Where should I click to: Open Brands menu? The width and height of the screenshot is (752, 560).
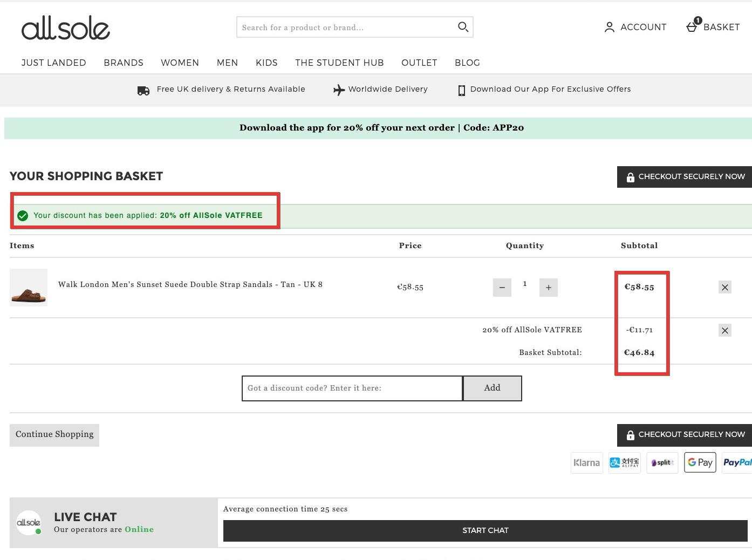124,63
